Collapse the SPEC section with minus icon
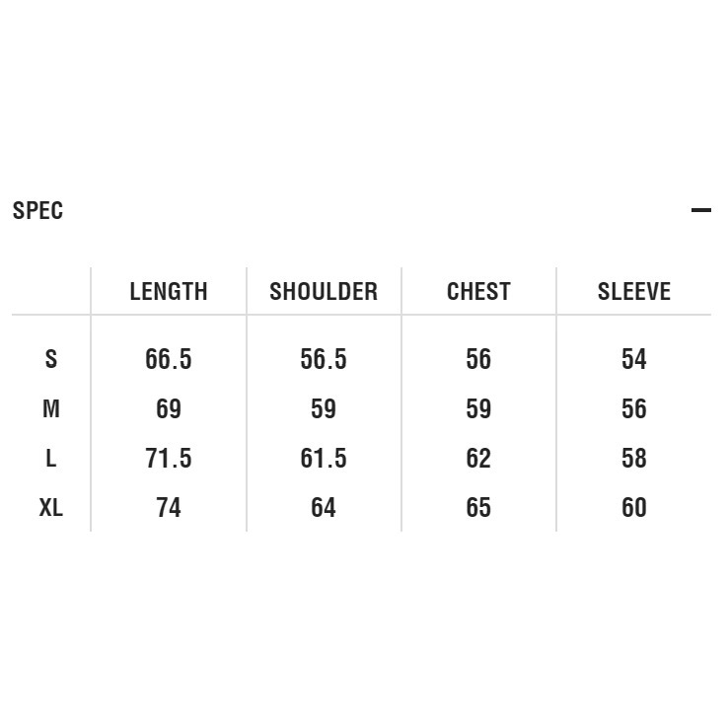This screenshot has height=728, width=728. click(x=700, y=210)
